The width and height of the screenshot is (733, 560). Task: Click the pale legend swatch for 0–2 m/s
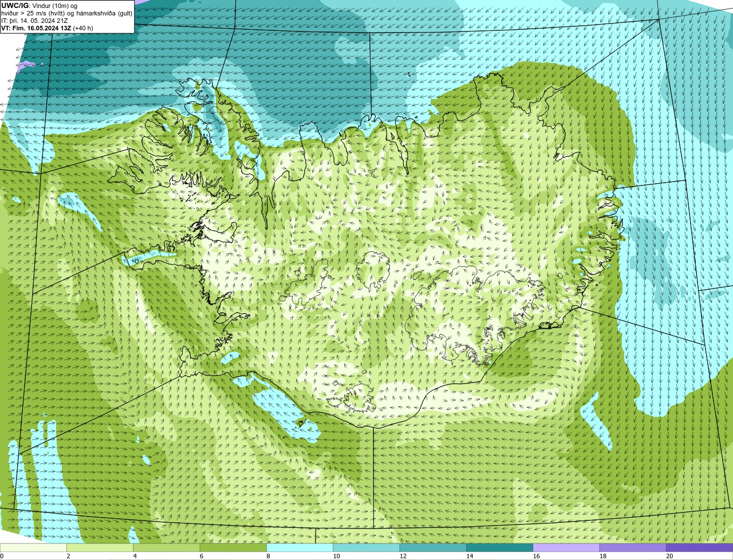tap(33, 548)
